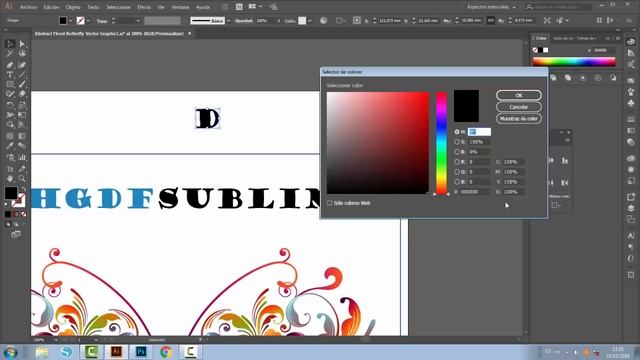Viewport: 640px width, 360px height.
Task: Select the brightness B radio button
Action: 457,152
